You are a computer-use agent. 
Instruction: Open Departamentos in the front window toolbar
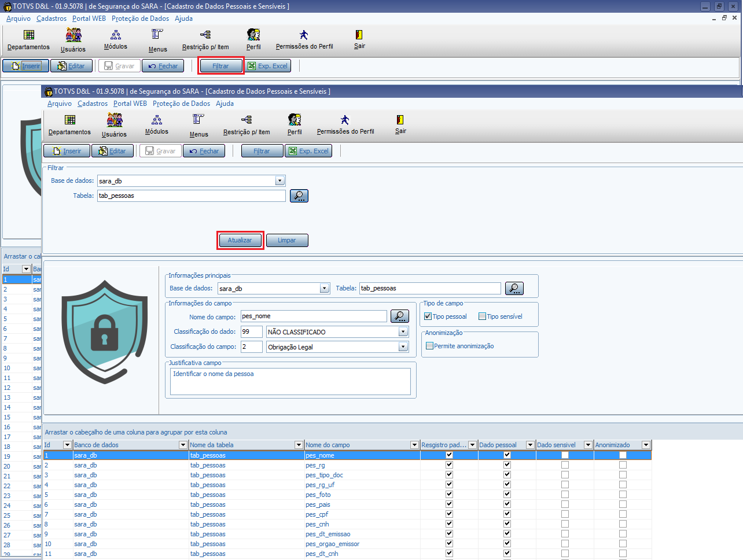pyautogui.click(x=69, y=125)
